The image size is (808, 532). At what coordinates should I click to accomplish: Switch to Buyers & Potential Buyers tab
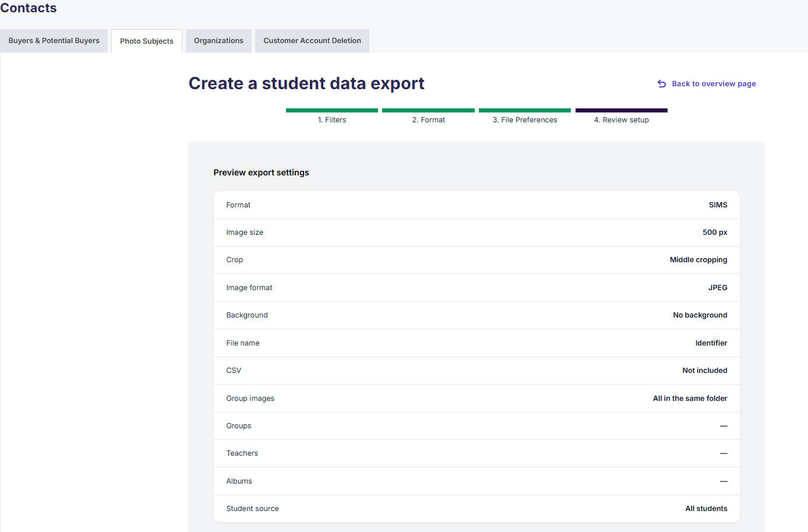[x=54, y=41]
